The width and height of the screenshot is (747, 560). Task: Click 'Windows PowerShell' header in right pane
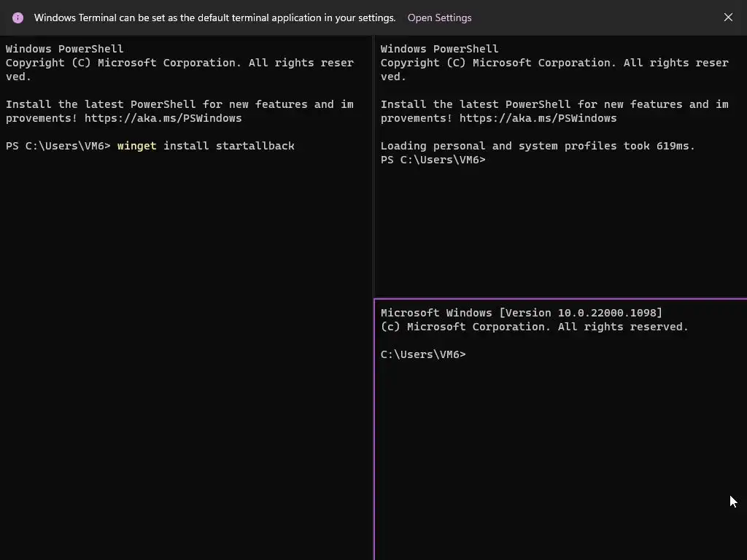439,49
